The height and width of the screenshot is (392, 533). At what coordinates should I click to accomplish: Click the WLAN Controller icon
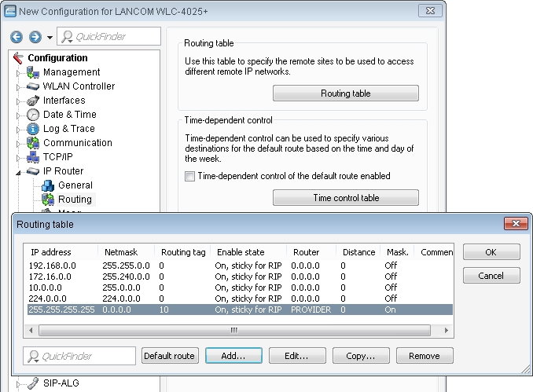pyautogui.click(x=33, y=86)
